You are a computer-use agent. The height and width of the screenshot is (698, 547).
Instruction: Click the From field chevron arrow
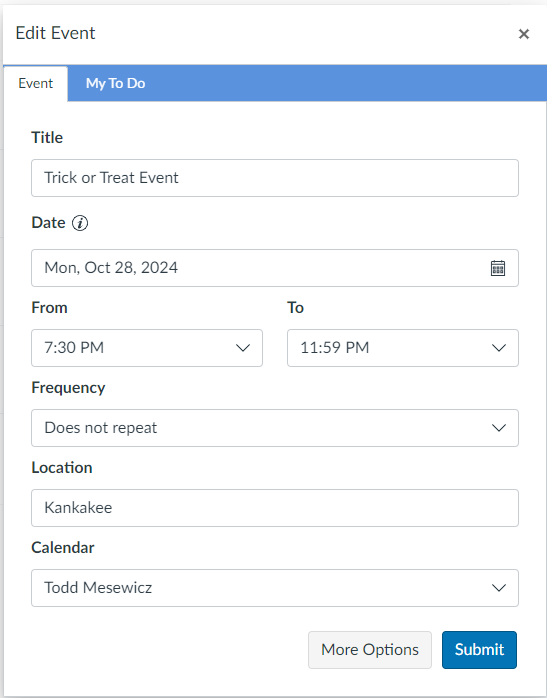click(x=243, y=348)
